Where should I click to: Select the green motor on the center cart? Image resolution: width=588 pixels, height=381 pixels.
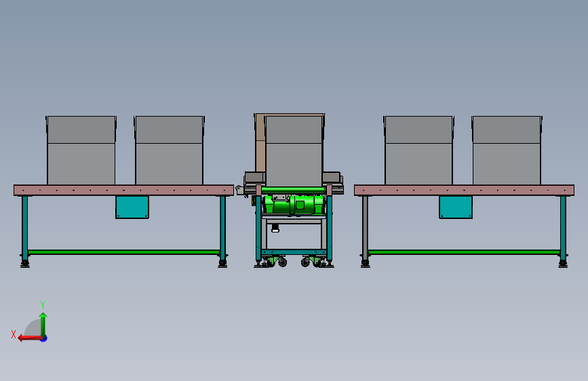(294, 205)
